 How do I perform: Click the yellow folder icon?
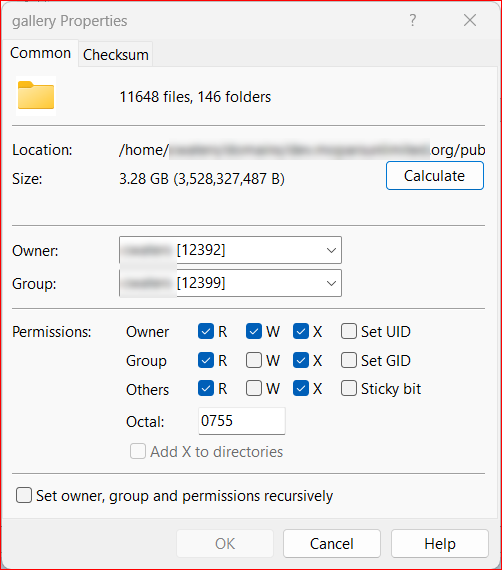[x=36, y=96]
